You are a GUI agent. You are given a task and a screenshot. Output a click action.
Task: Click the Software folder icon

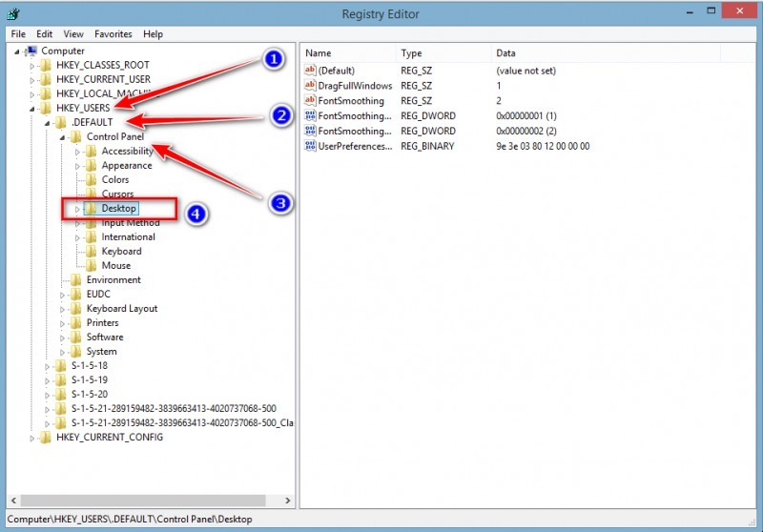(x=76, y=337)
